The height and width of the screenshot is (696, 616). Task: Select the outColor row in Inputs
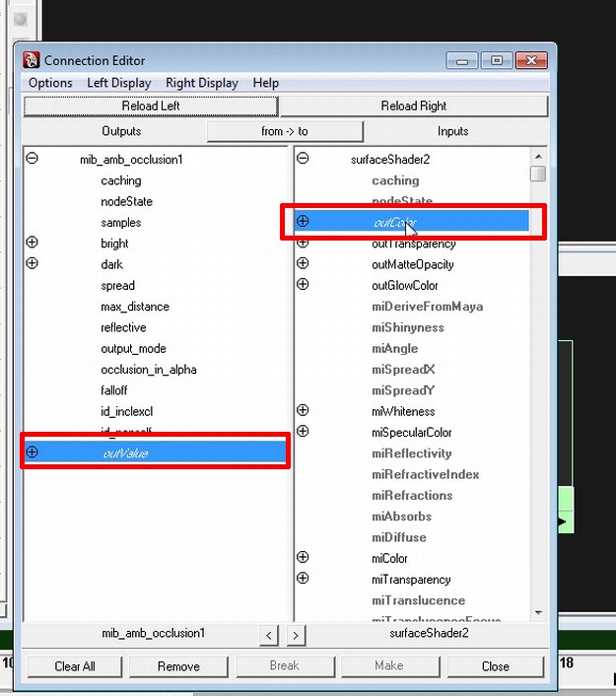coord(412,222)
